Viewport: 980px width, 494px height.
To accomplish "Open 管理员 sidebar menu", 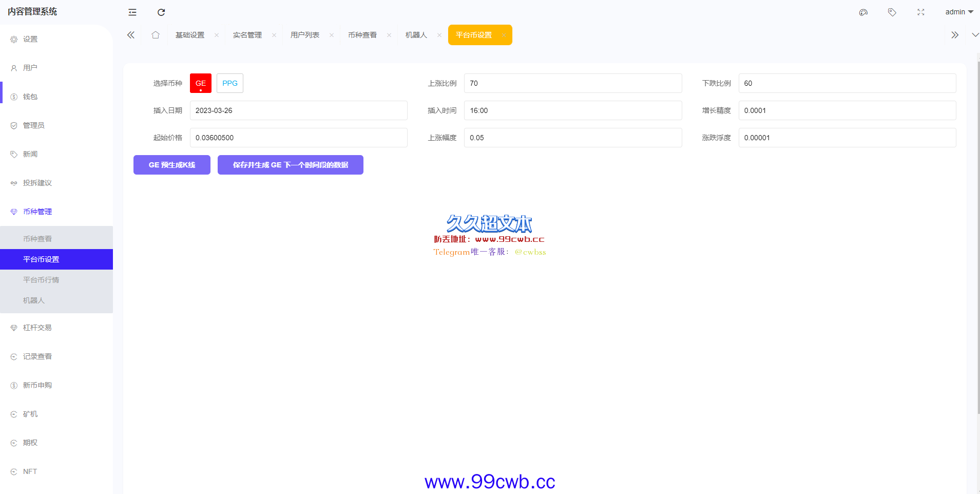I will [56, 125].
